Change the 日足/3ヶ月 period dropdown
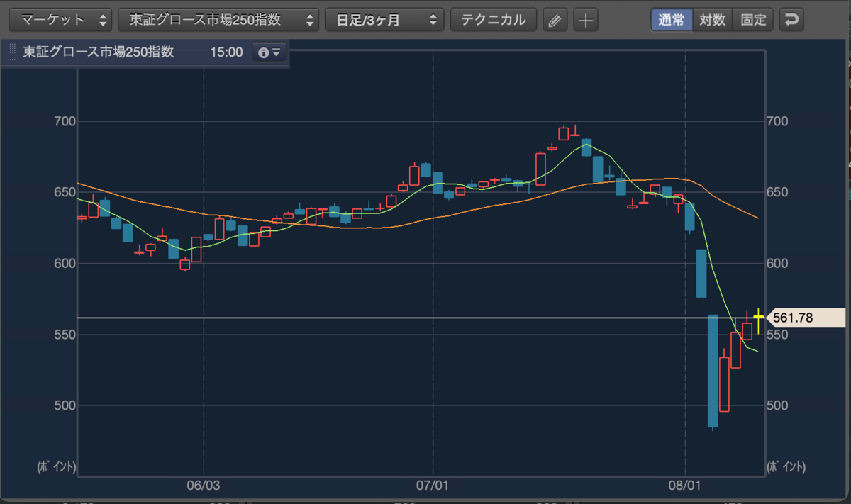This screenshot has width=851, height=504. coord(384,20)
